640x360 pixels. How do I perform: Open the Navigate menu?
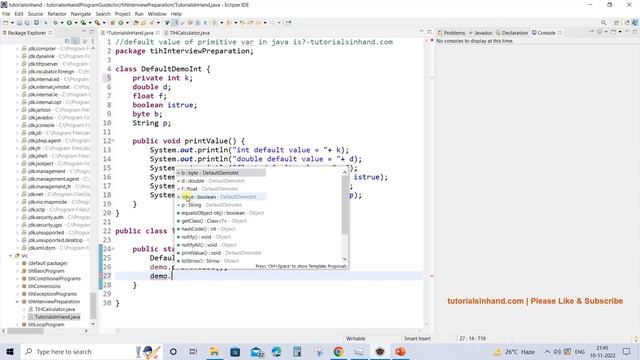click(x=81, y=14)
